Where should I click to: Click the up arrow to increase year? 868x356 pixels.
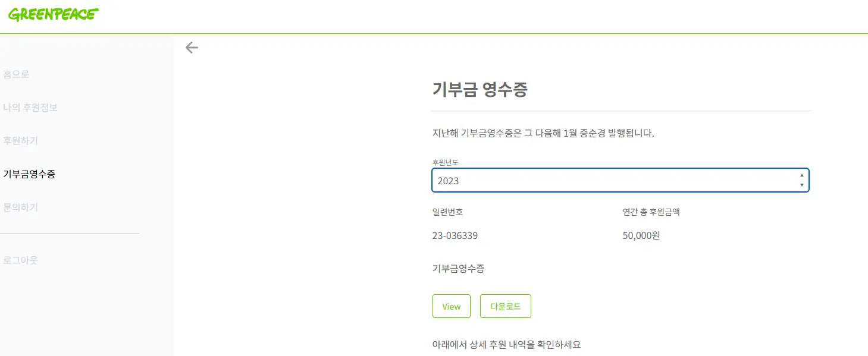[x=802, y=176]
